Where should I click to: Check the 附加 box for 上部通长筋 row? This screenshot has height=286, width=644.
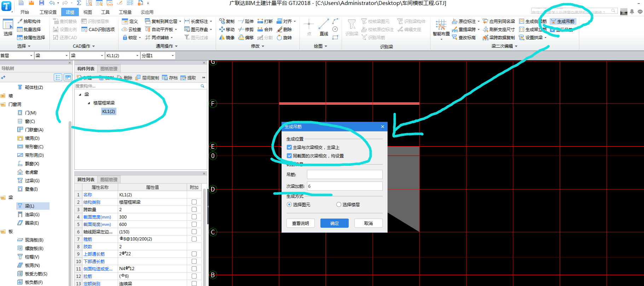coord(194,254)
